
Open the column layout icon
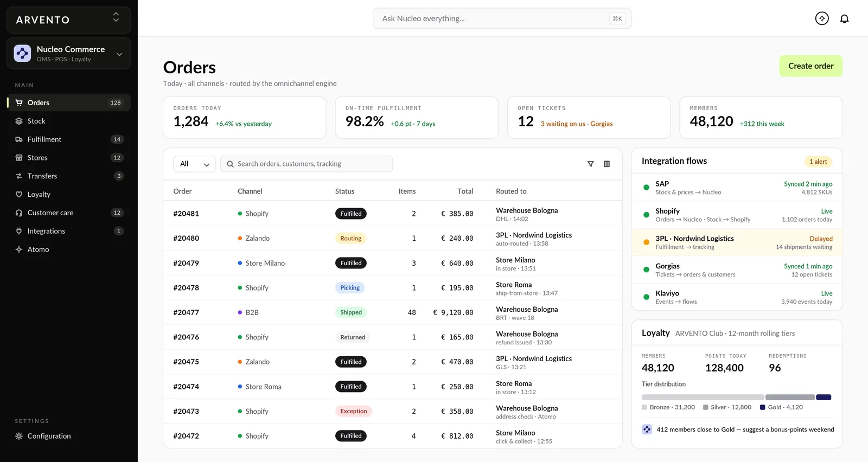607,164
